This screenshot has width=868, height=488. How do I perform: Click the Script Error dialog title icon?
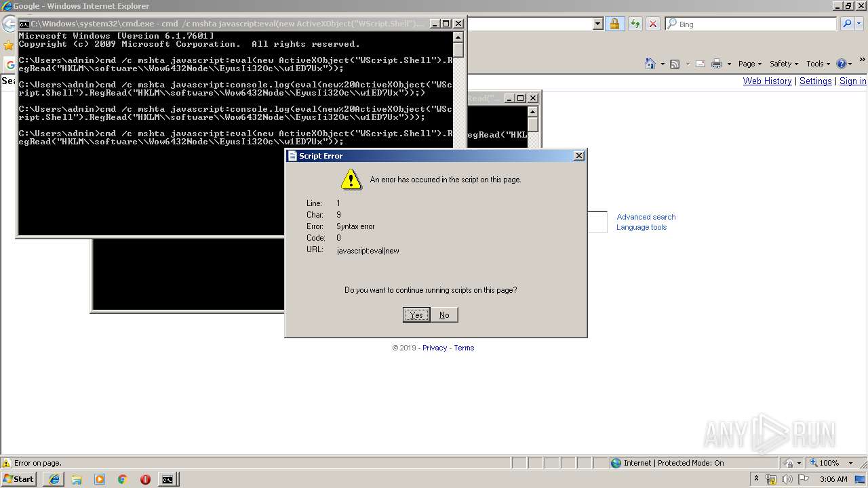click(292, 155)
